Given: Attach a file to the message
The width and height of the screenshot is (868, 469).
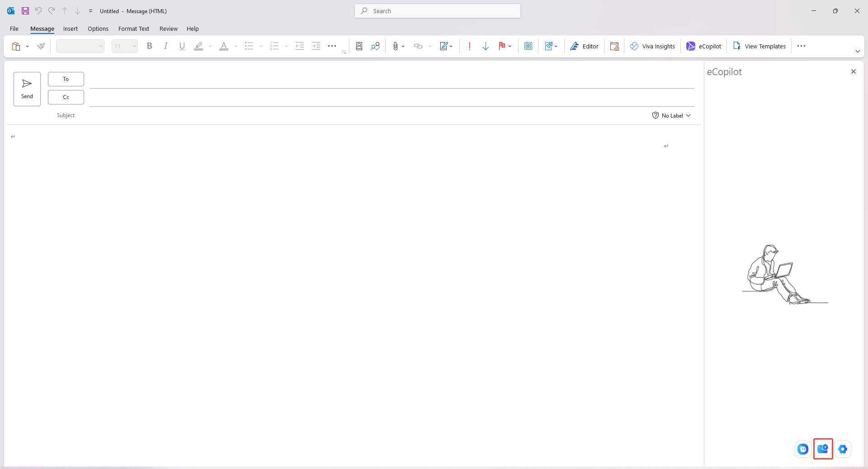Looking at the screenshot, I should click(x=395, y=46).
